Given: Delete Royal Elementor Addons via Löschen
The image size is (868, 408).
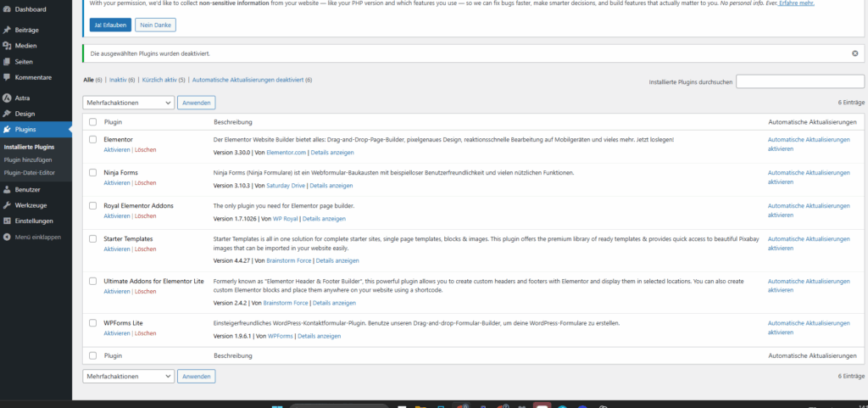Looking at the screenshot, I should pyautogui.click(x=146, y=216).
